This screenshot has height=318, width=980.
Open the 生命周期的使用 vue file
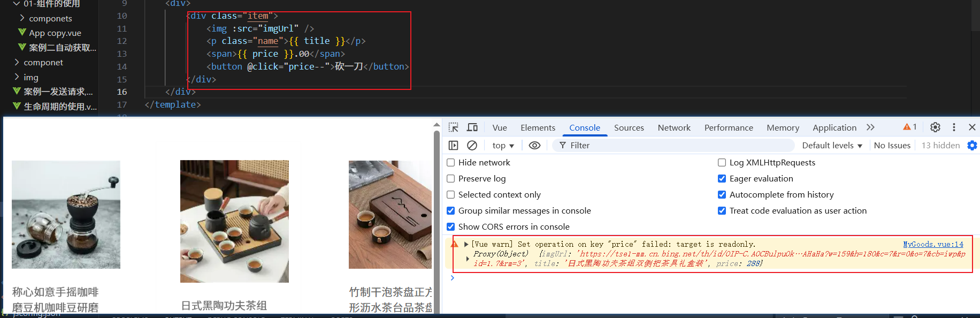pyautogui.click(x=60, y=106)
